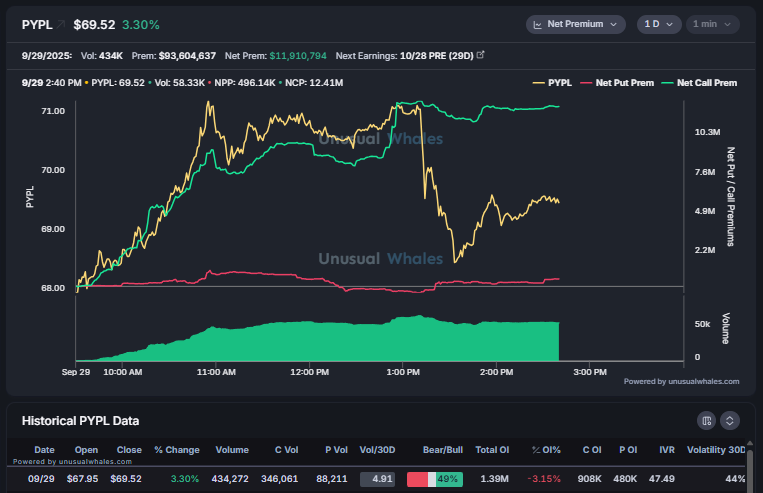Toggle PYPL price line in legend

click(553, 83)
